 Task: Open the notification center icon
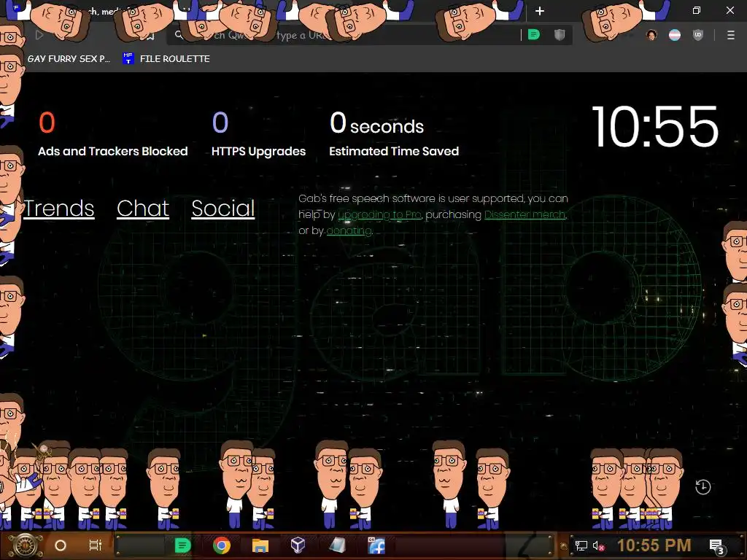pyautogui.click(x=716, y=546)
